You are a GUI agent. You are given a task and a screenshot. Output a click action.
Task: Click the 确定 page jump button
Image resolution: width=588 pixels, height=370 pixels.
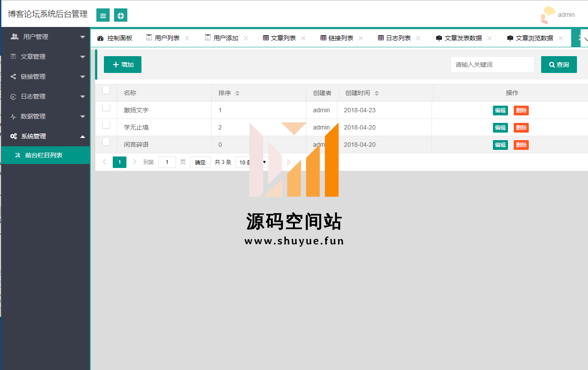click(200, 162)
